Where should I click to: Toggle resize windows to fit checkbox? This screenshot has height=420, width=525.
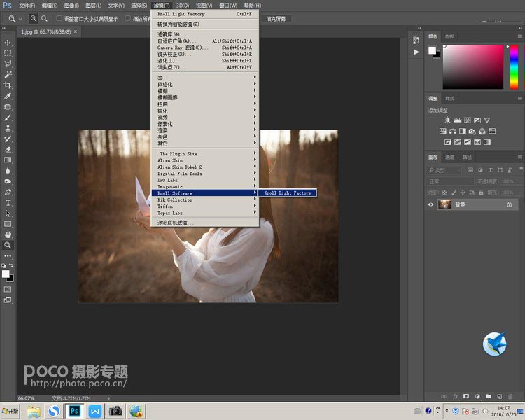[x=59, y=18]
